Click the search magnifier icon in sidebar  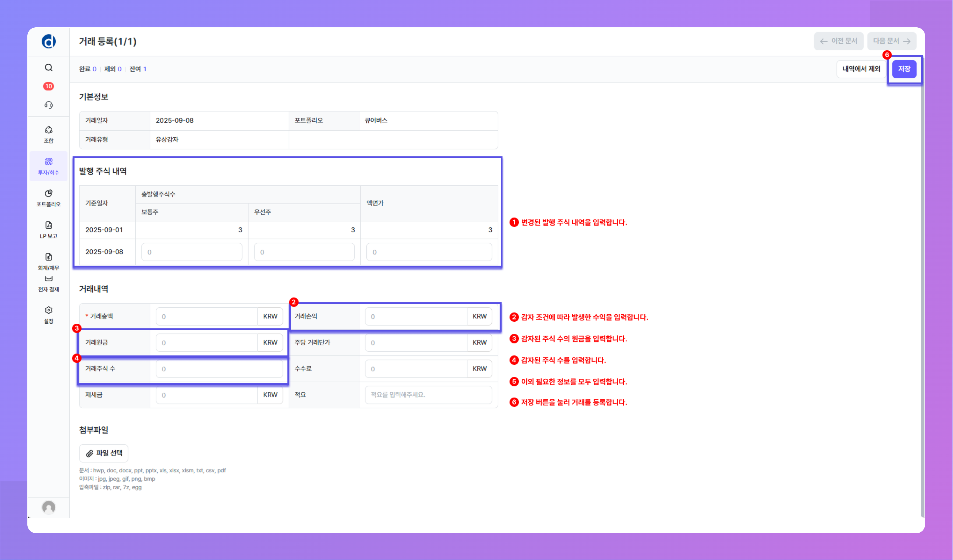(x=48, y=68)
